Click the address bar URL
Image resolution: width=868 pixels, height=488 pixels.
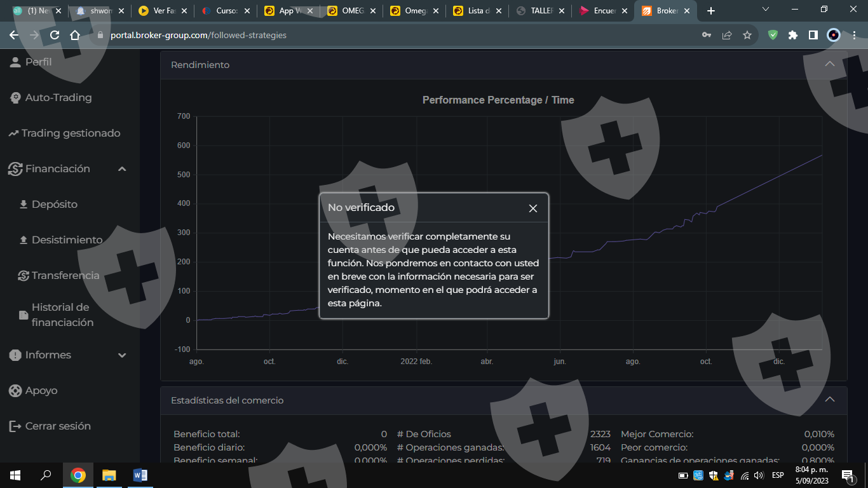[x=198, y=36]
